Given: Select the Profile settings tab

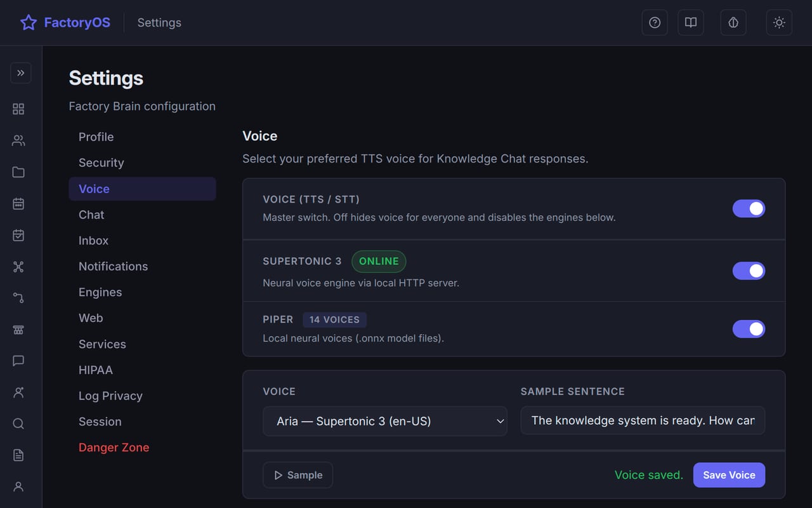Looking at the screenshot, I should (142, 137).
